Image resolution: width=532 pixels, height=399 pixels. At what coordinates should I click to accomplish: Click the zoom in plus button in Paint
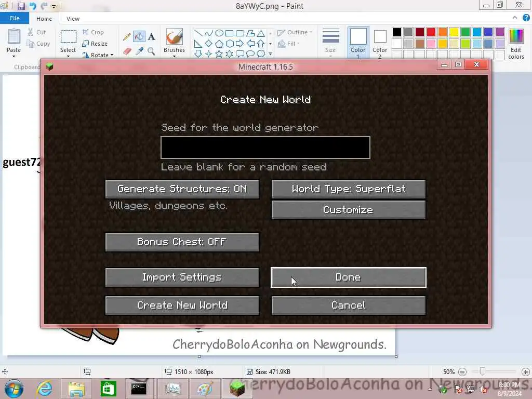[x=526, y=372]
